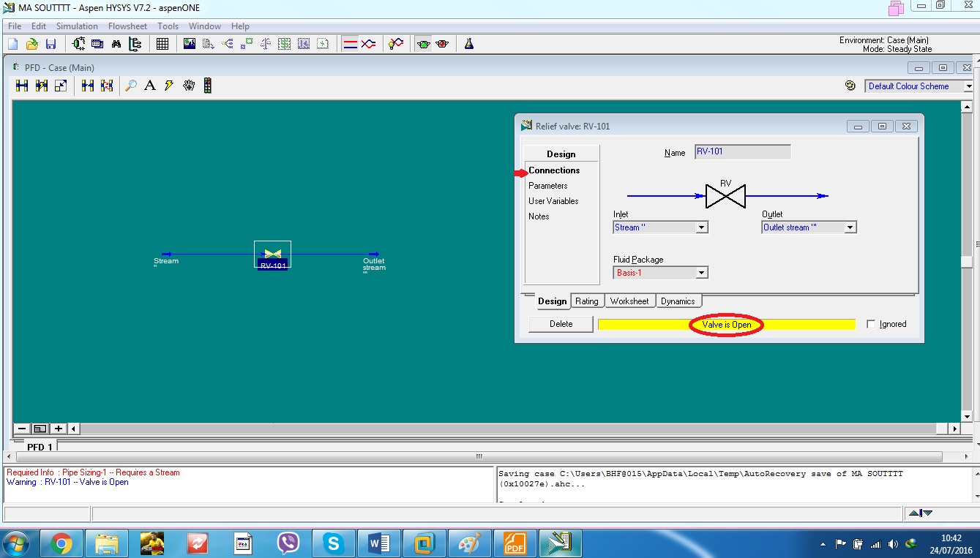Click the green traffic light solver active icon
Screen dimensions: 980x558
click(423, 44)
